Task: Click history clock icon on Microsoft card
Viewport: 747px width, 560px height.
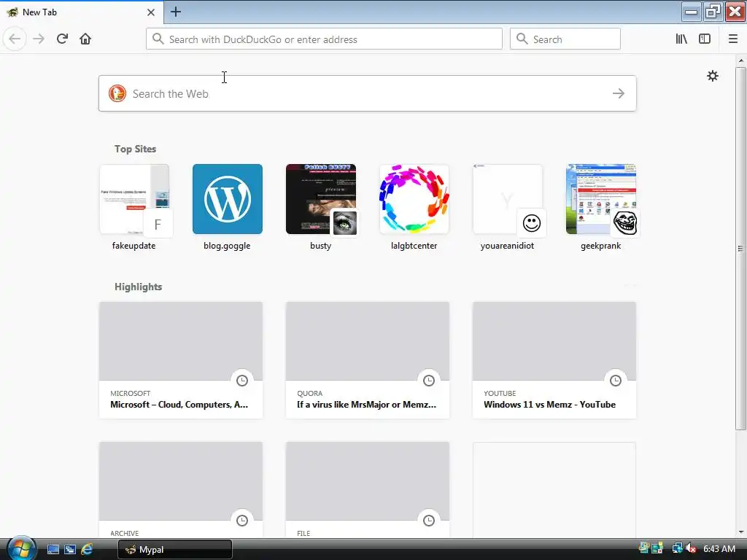Action: pos(242,380)
